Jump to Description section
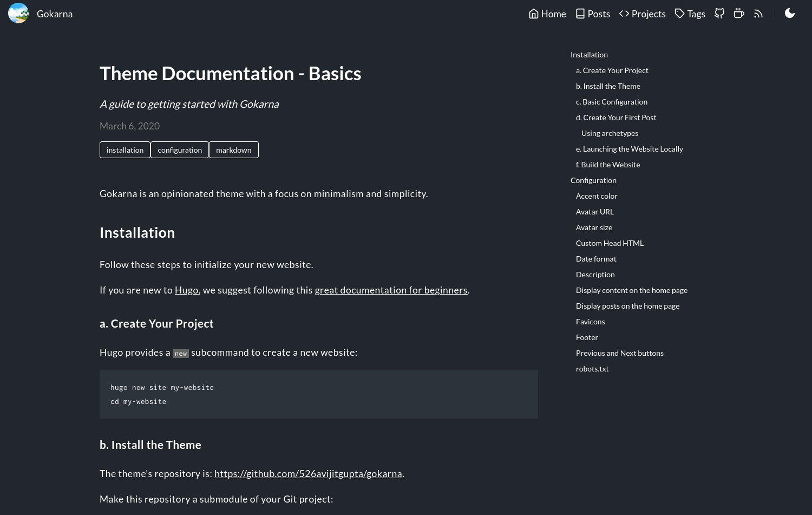 (595, 275)
